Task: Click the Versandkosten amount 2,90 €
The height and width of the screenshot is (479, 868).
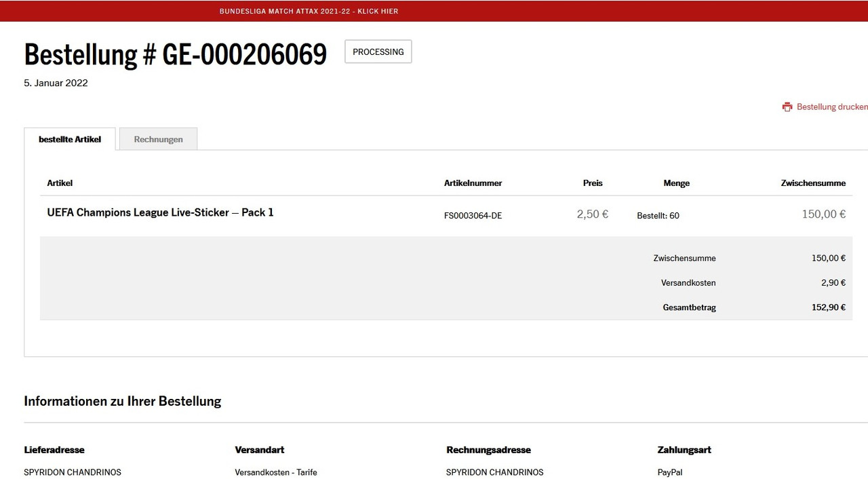Action: click(x=833, y=283)
